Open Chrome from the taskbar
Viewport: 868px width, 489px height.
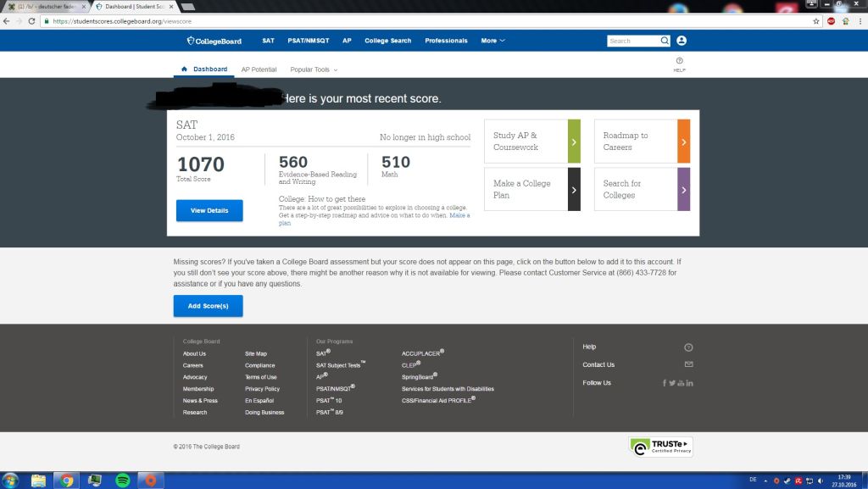click(66, 481)
